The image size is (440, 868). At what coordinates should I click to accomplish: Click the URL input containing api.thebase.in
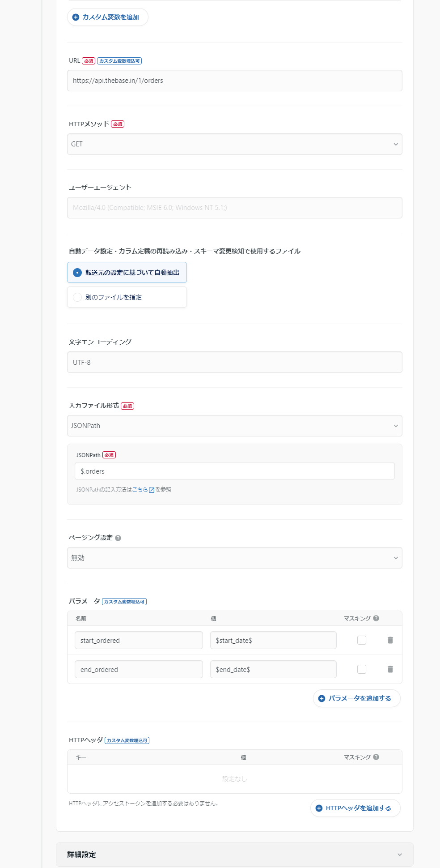pos(234,81)
